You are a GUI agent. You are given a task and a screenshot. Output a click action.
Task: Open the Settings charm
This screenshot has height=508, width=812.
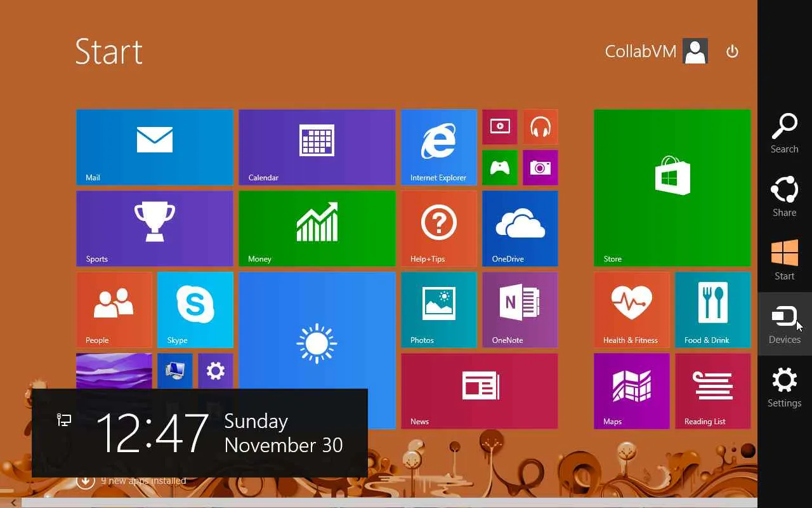tap(785, 387)
